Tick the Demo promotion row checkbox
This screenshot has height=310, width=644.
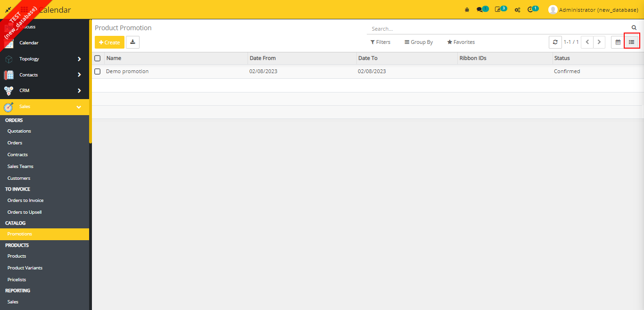point(98,72)
